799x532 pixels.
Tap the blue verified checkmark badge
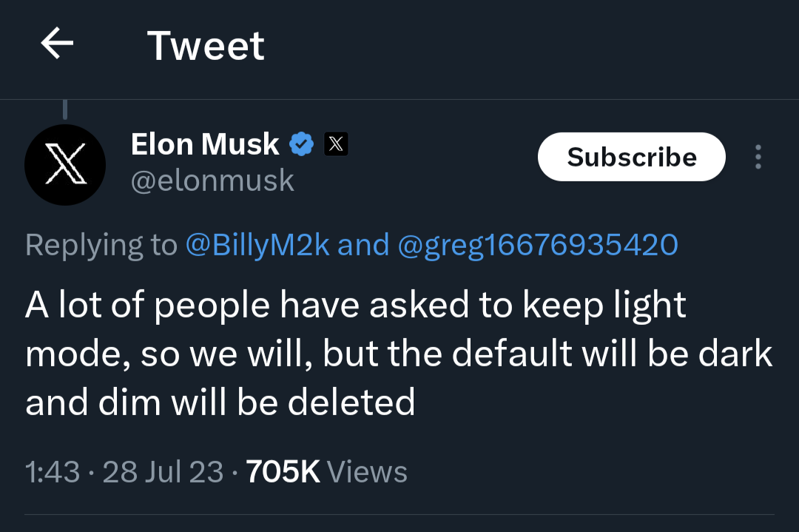[302, 144]
